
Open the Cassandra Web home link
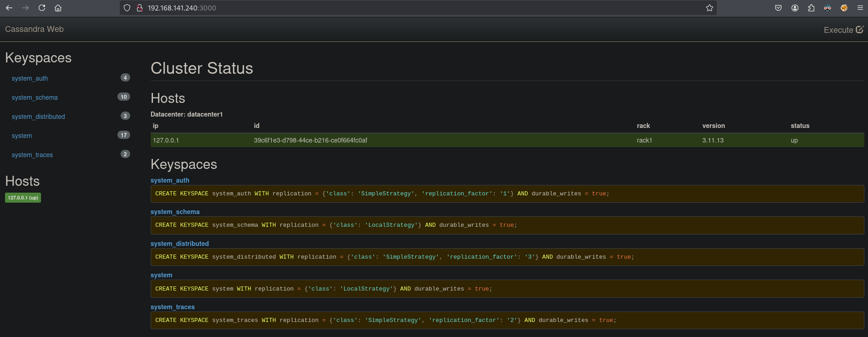tap(34, 29)
